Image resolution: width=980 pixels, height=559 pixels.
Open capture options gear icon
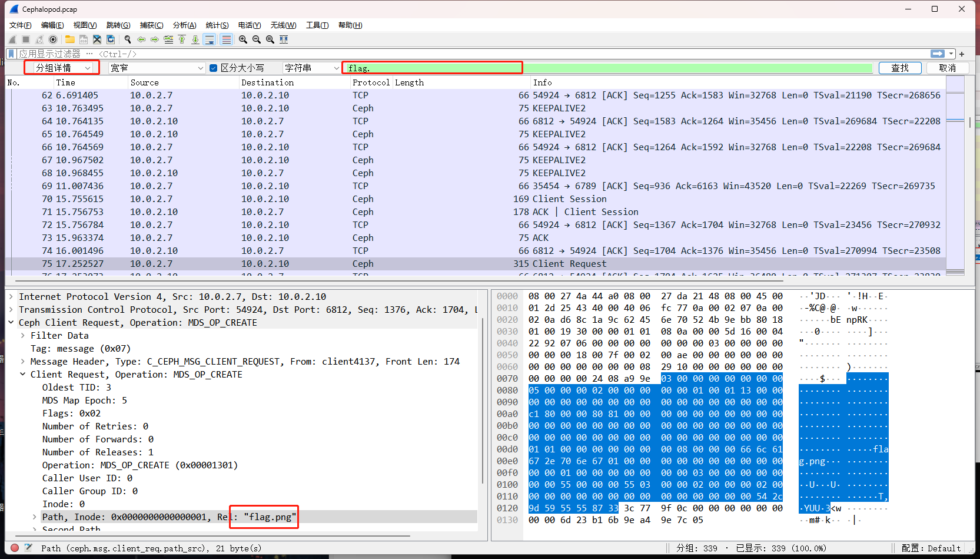(x=53, y=39)
